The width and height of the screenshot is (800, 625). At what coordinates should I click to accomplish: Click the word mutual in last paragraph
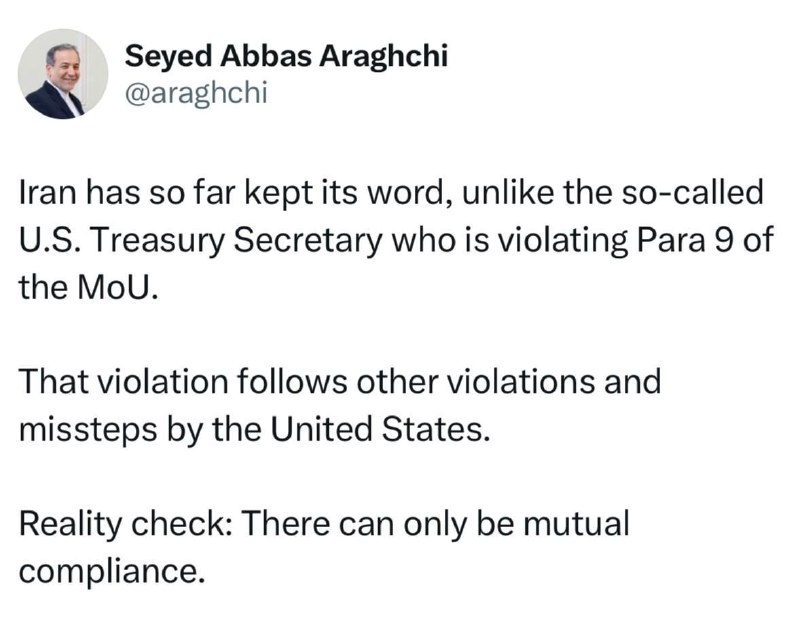click(576, 523)
